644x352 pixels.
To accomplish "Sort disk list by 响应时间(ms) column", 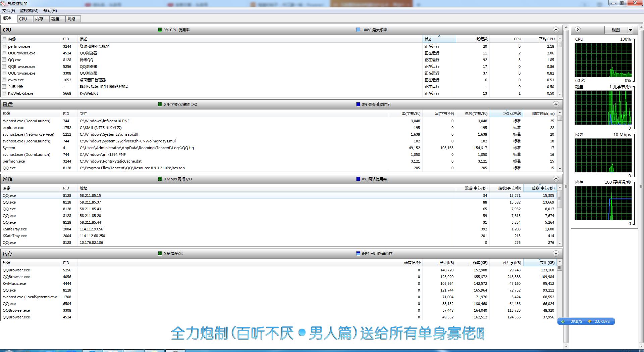I will (540, 114).
